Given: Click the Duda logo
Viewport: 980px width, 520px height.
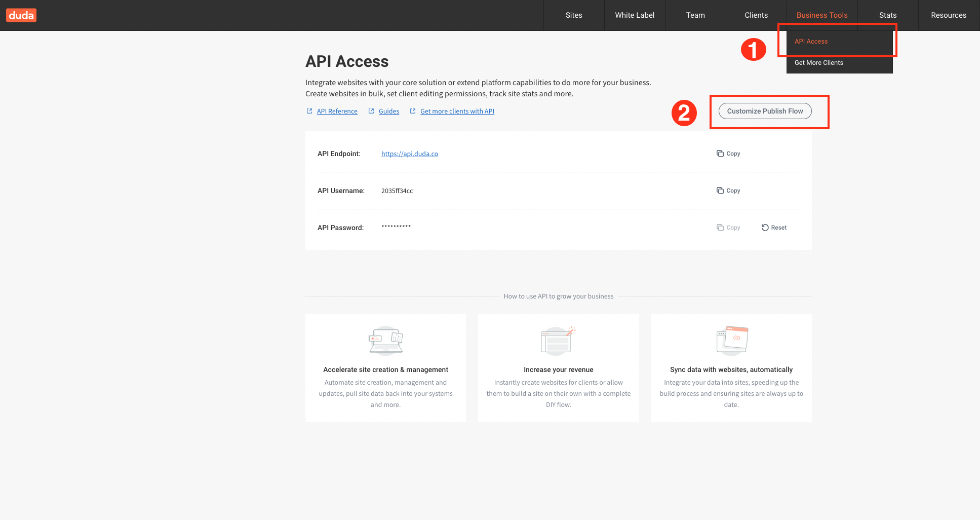Looking at the screenshot, I should pos(21,15).
